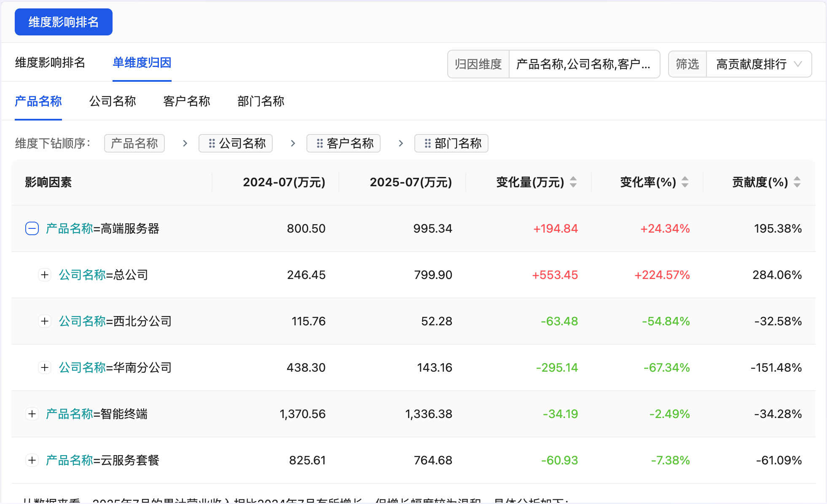Collapse the 高端服务器 product row
Screen dimensions: 827x504
32,228
